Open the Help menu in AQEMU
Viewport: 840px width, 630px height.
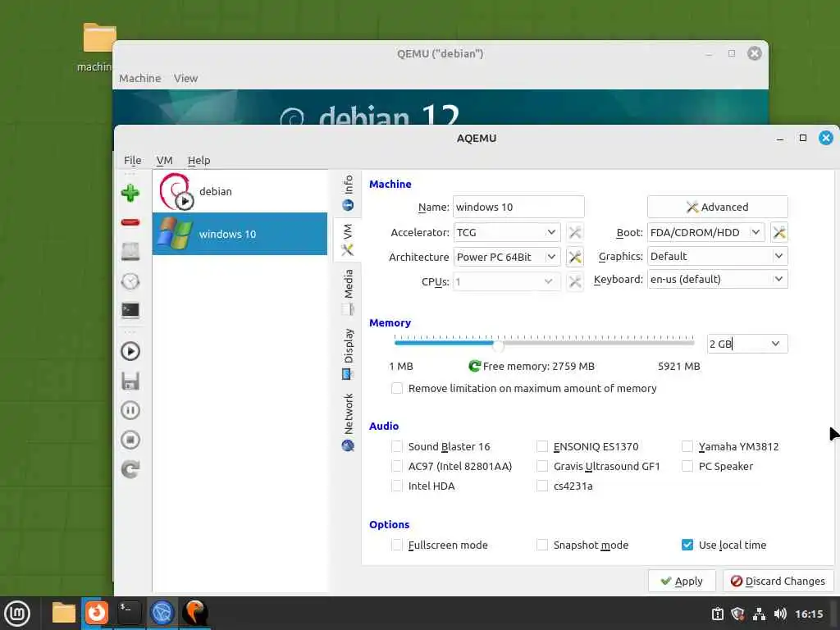coord(199,160)
